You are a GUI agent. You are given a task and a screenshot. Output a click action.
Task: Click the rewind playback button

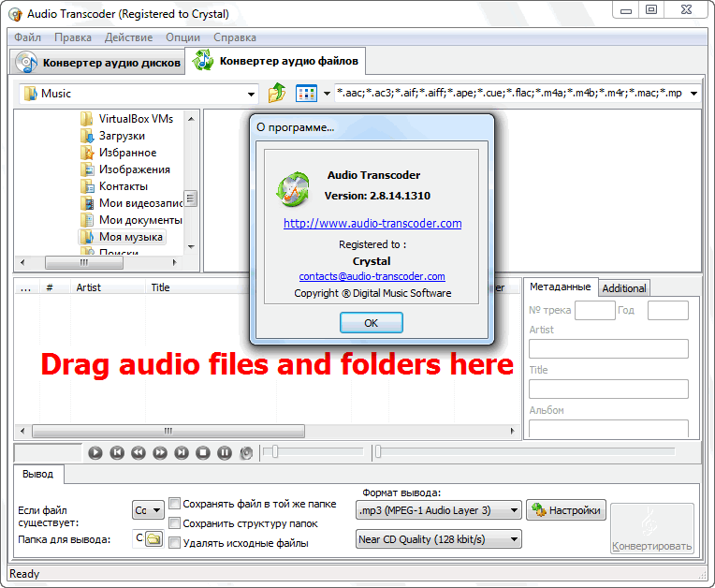(x=139, y=452)
